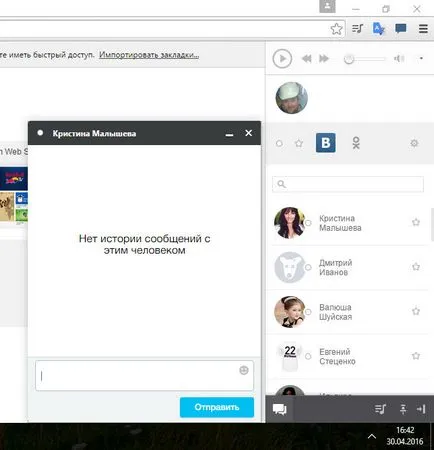434x450 pixels.
Task: Open the playlist icon in the bottom bar
Action: pyautogui.click(x=380, y=409)
